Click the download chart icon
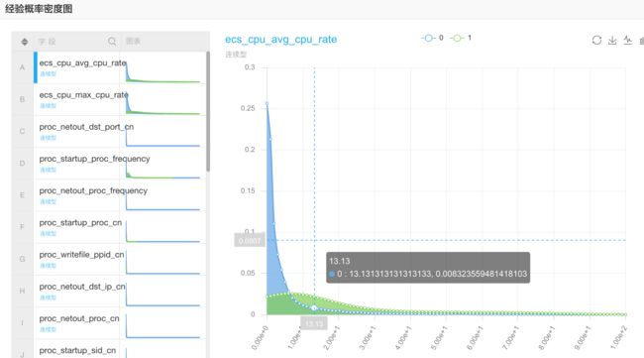This screenshot has width=644, height=358. point(612,40)
